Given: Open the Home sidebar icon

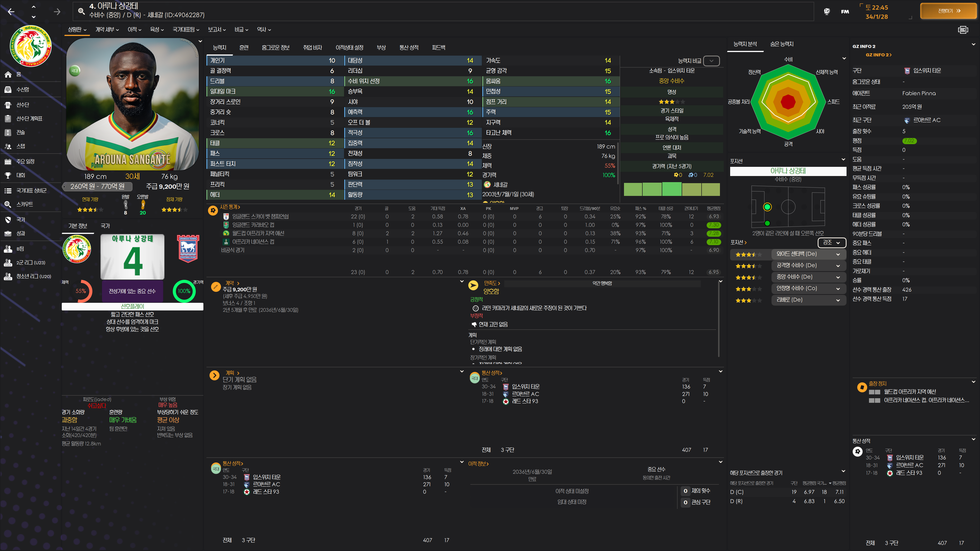Looking at the screenshot, I should [x=8, y=74].
